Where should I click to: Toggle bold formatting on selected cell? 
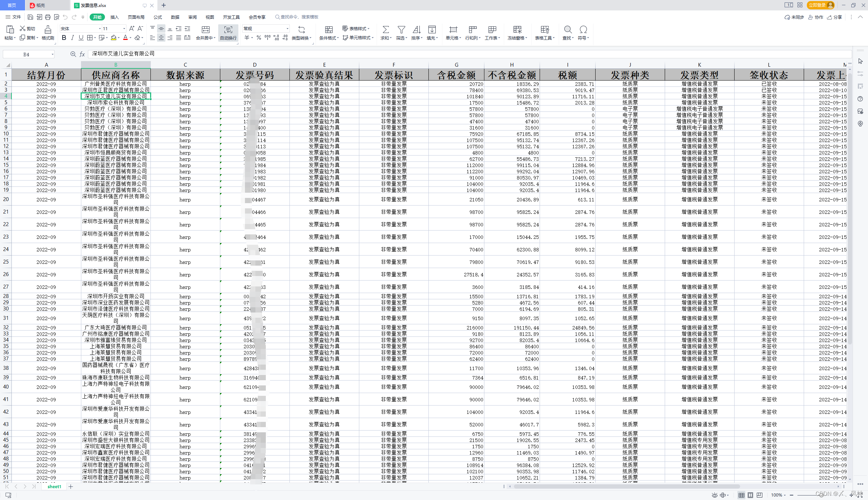click(64, 38)
